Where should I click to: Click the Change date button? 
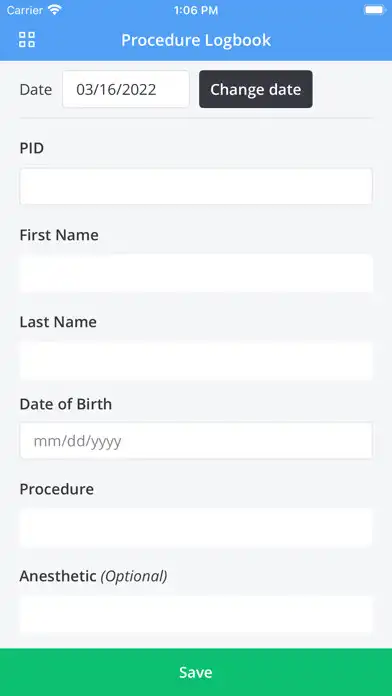coord(256,89)
